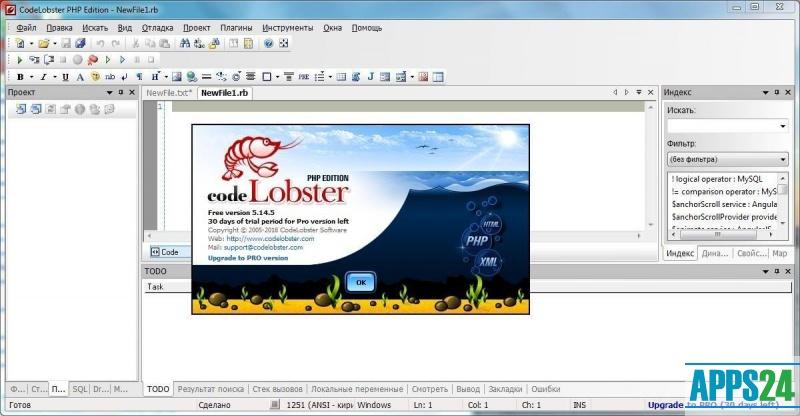The height and width of the screenshot is (416, 800).
Task: Open the Инструменты menu
Action: (x=288, y=28)
